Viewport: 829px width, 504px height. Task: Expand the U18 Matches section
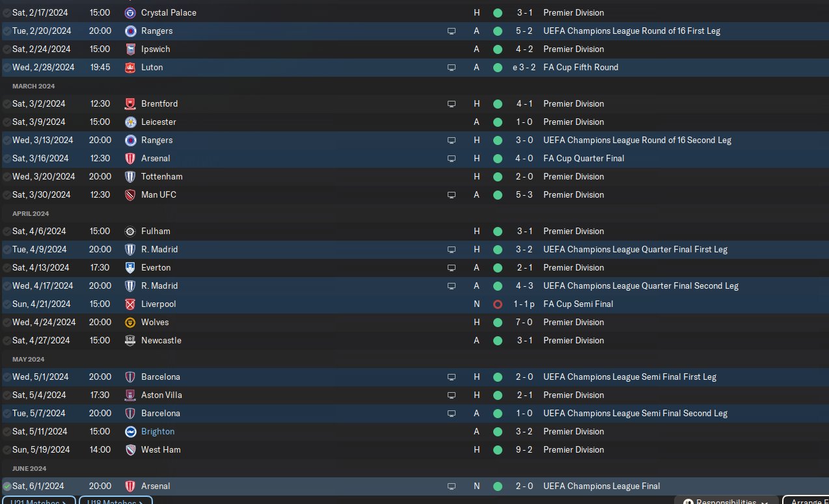coord(116,500)
